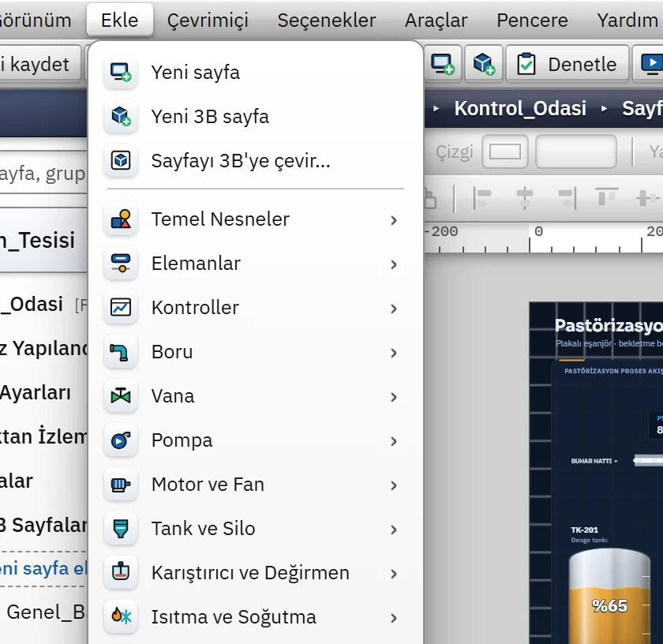663x644 pixels.
Task: Choose Sayfayı 3B'ye çevir... entry
Action: coord(254,161)
